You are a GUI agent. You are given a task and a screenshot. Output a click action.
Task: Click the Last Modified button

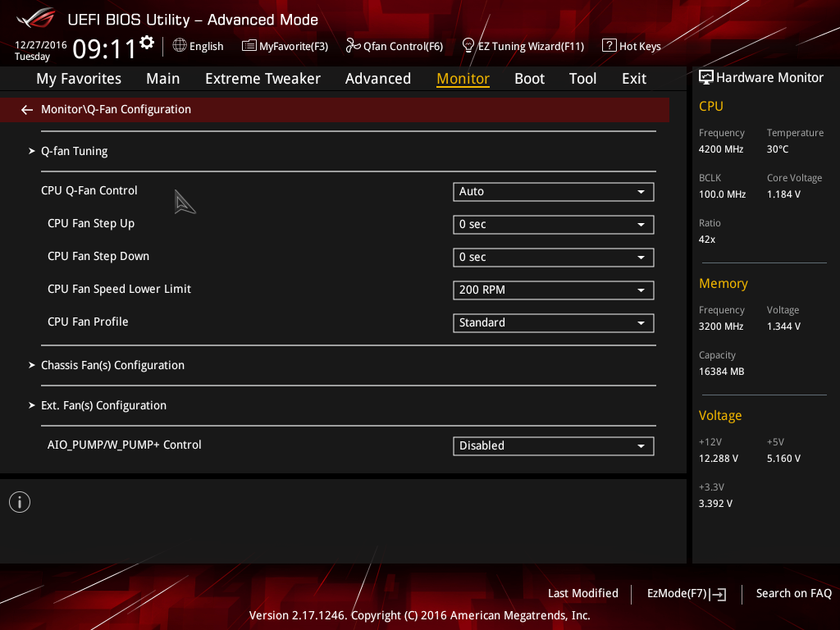[x=583, y=593]
